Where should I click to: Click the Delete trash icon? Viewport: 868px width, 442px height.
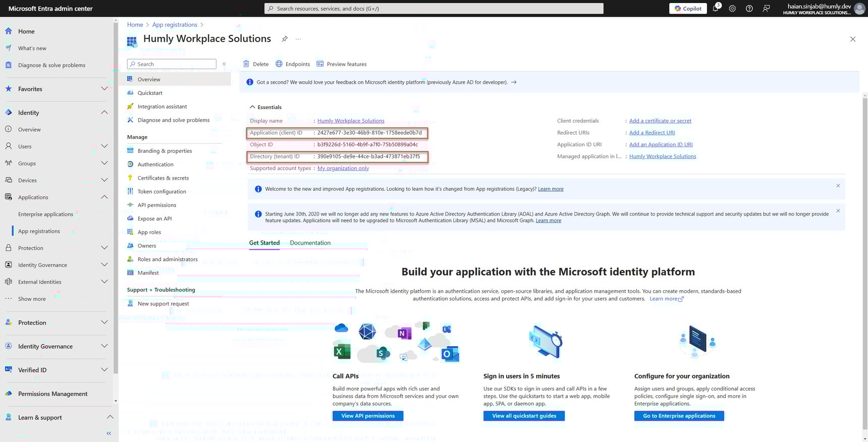[246, 64]
